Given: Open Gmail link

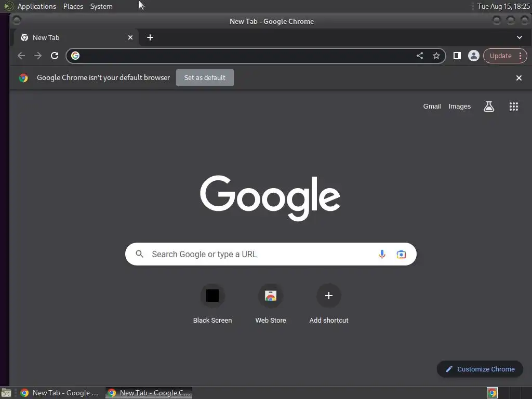Looking at the screenshot, I should pyautogui.click(x=432, y=107).
